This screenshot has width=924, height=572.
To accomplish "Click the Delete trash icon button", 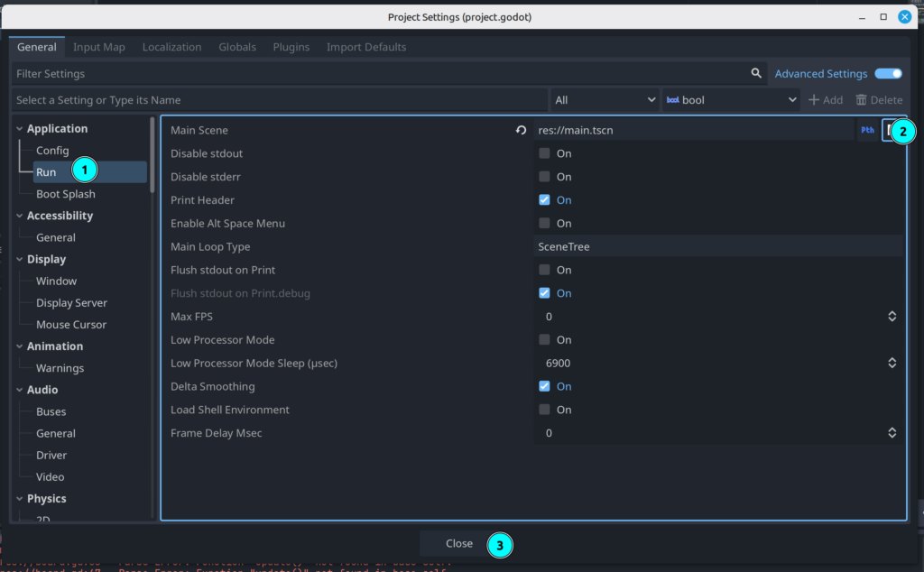I will (879, 100).
